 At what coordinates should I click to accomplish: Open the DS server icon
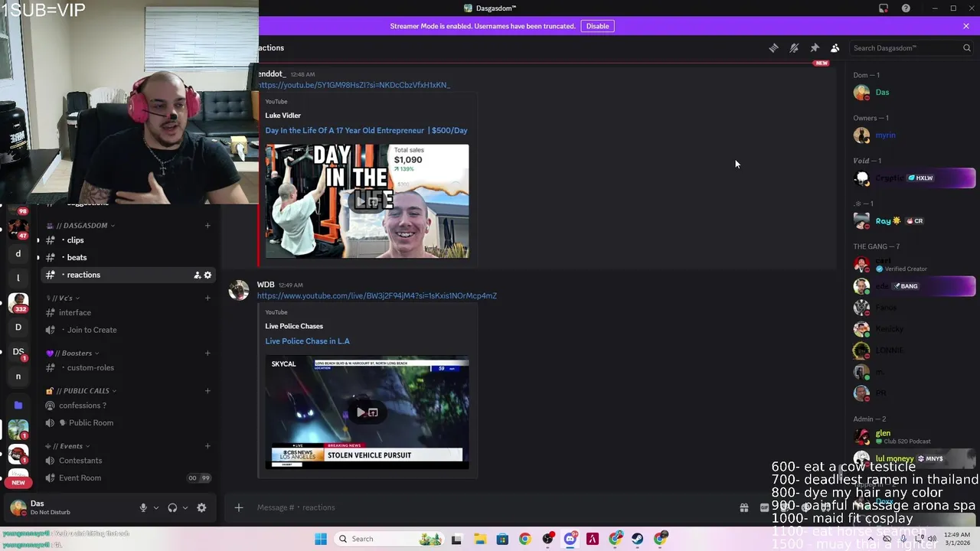[x=18, y=351]
